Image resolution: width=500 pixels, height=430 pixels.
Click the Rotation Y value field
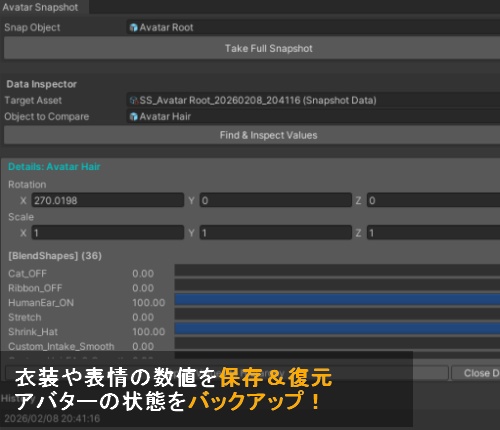coord(276,200)
